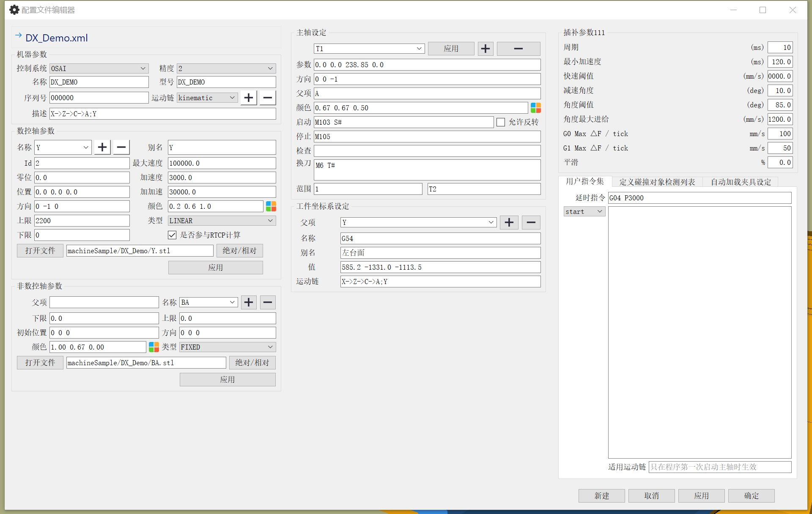
Task: Open the BA name dropdown
Action: pos(208,302)
